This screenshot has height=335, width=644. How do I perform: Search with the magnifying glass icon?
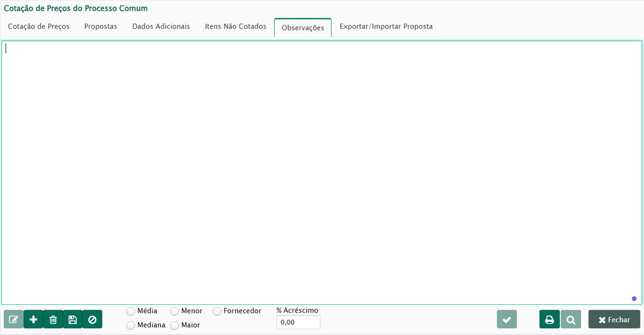[x=570, y=320]
